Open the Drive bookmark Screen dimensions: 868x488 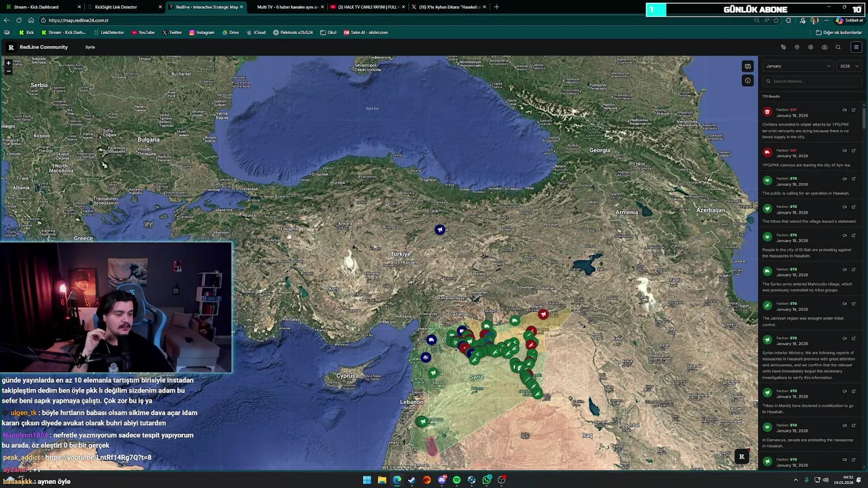231,33
